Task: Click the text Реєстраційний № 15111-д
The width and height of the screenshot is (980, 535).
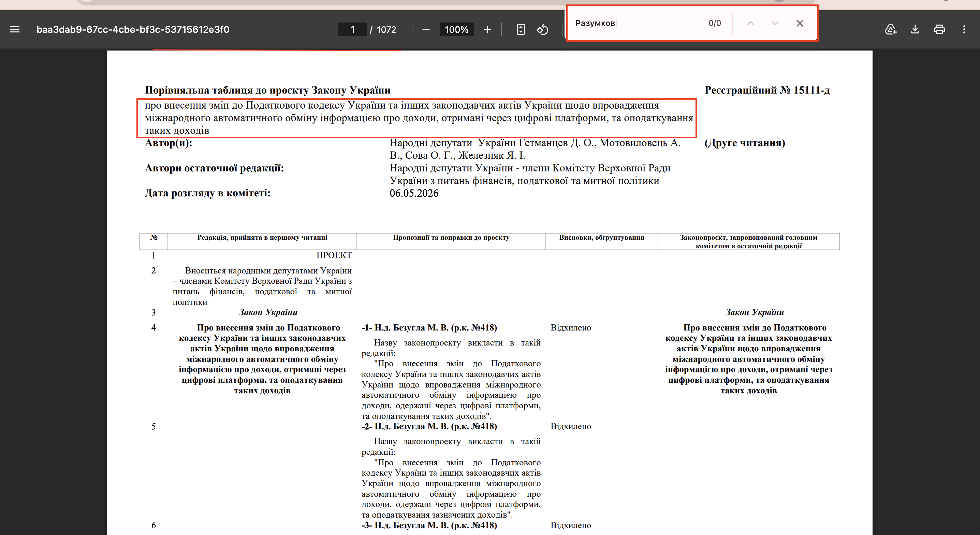Action: coord(767,90)
